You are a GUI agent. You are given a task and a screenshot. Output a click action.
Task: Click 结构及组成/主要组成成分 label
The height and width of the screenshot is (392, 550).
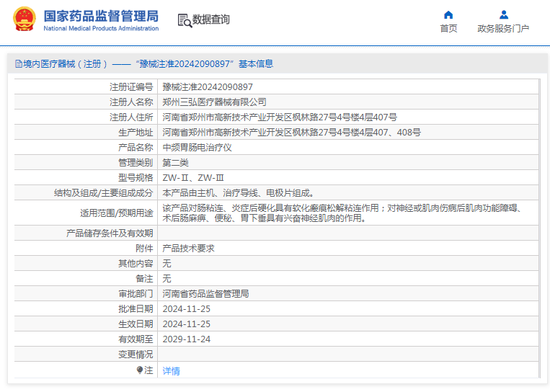coord(104,193)
